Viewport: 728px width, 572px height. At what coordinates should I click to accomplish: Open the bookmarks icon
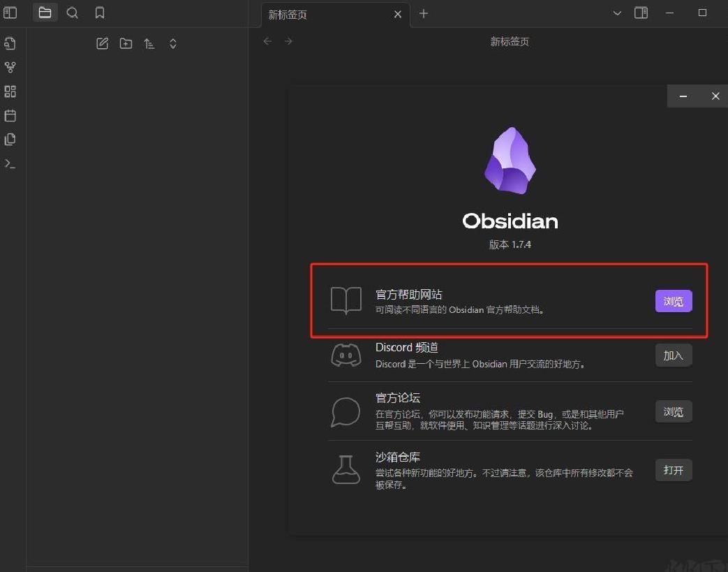pyautogui.click(x=100, y=13)
